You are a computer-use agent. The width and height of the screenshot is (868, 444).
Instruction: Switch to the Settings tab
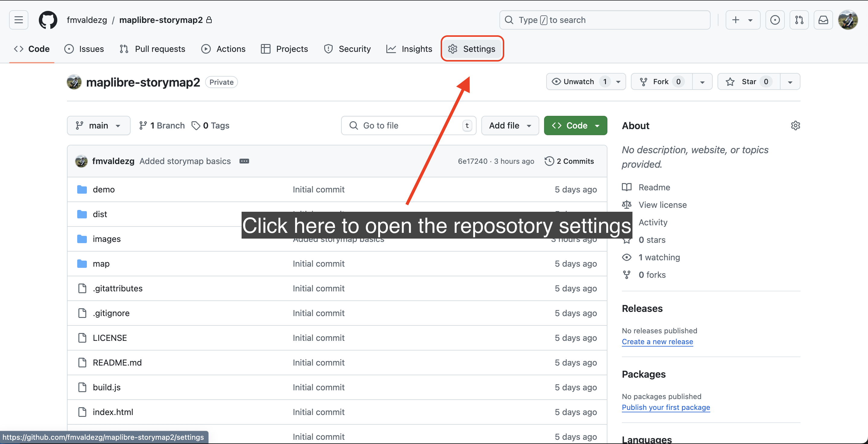tap(472, 49)
